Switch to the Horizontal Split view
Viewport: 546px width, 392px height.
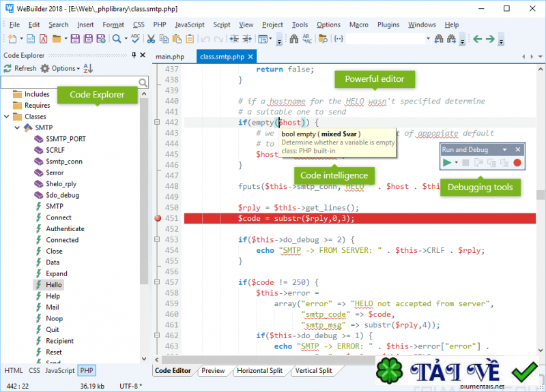click(260, 371)
